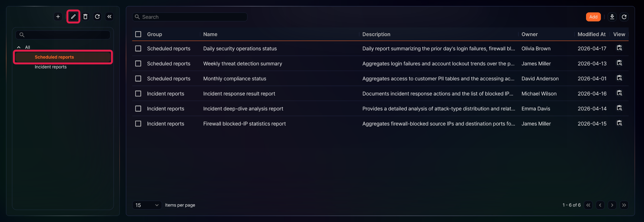Check the Weekly threat detection summary row
The height and width of the screenshot is (222, 644).
click(138, 64)
